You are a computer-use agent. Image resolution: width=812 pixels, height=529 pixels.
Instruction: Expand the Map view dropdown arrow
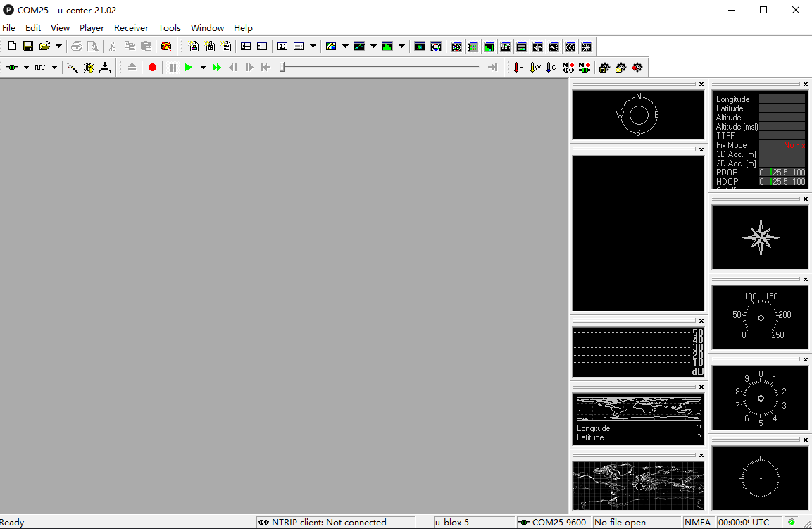coord(345,46)
